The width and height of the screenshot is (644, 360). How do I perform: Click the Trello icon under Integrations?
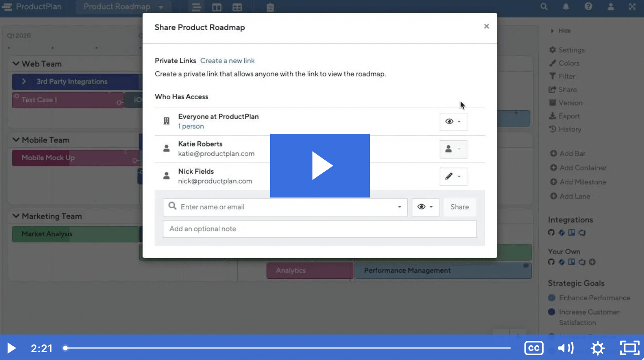click(571, 233)
